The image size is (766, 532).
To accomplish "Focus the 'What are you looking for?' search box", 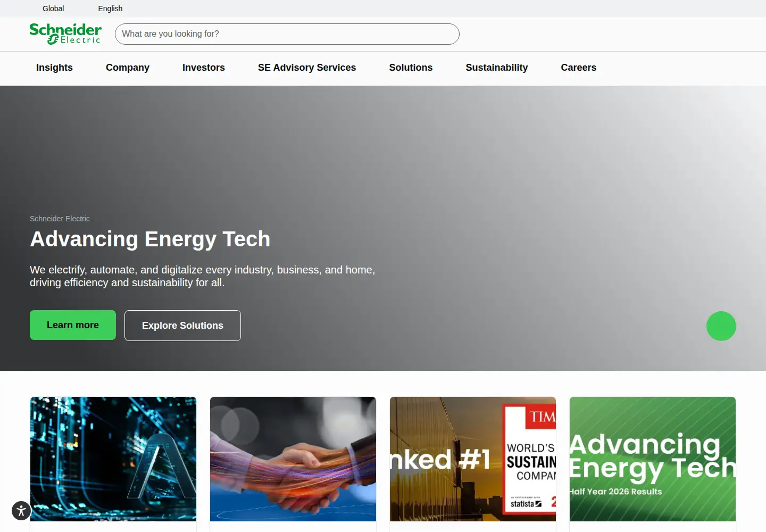I will click(x=287, y=34).
